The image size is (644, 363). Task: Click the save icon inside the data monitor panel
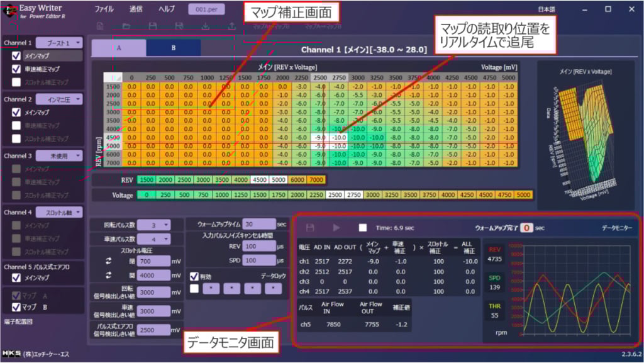(x=311, y=226)
